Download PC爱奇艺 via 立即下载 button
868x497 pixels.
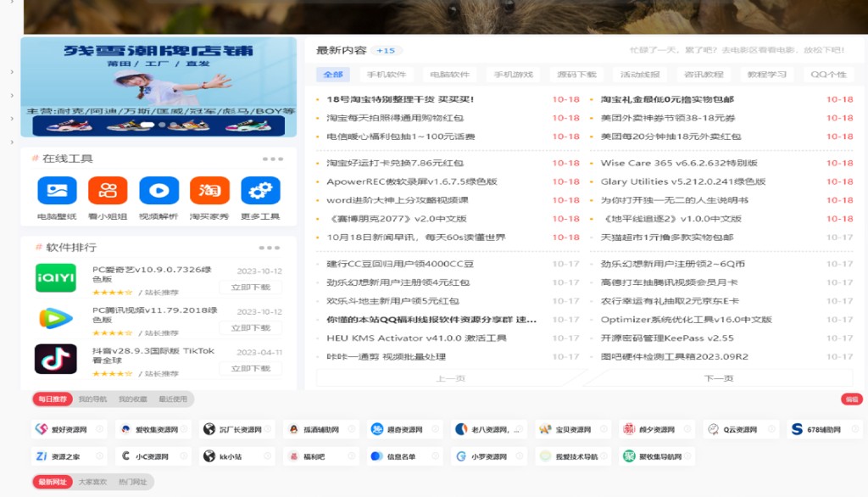coord(251,287)
